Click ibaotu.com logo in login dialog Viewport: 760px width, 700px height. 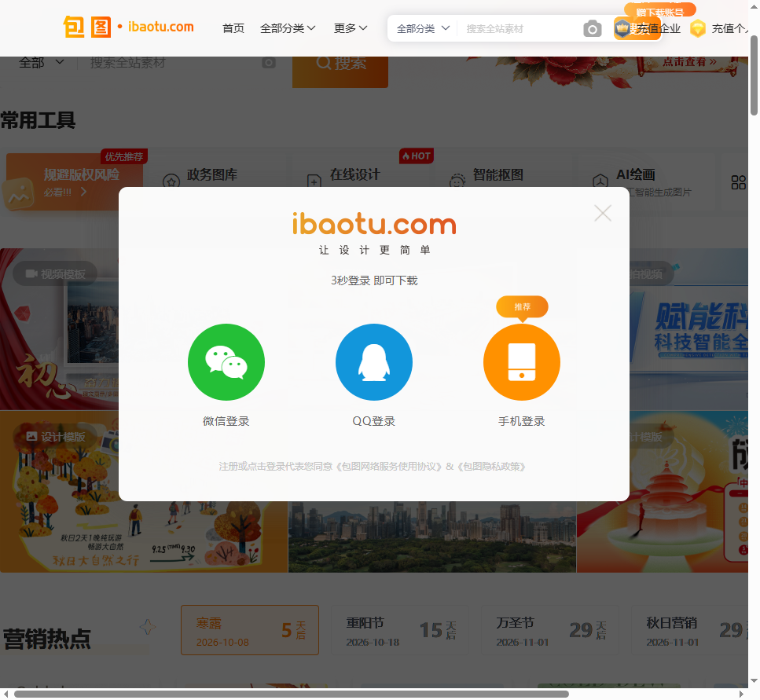click(x=374, y=224)
